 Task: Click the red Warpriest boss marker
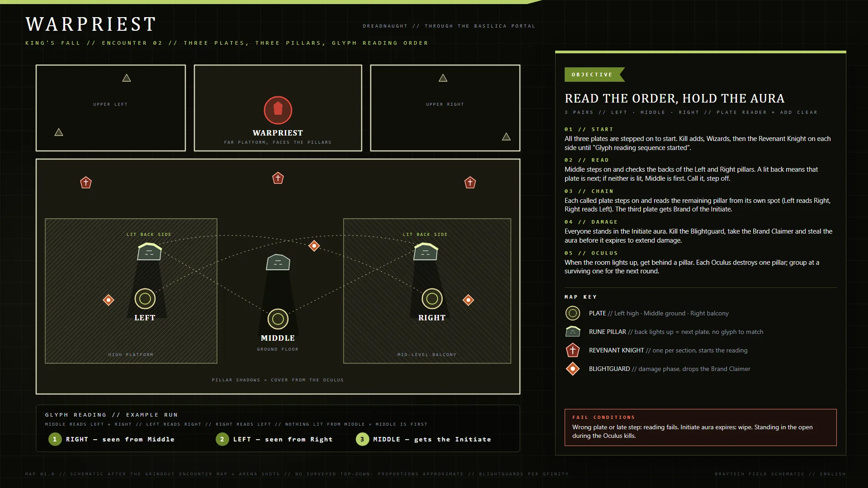(x=278, y=110)
